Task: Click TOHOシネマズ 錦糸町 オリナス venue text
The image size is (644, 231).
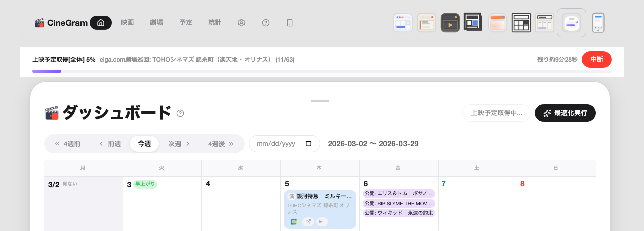Action: point(318,209)
